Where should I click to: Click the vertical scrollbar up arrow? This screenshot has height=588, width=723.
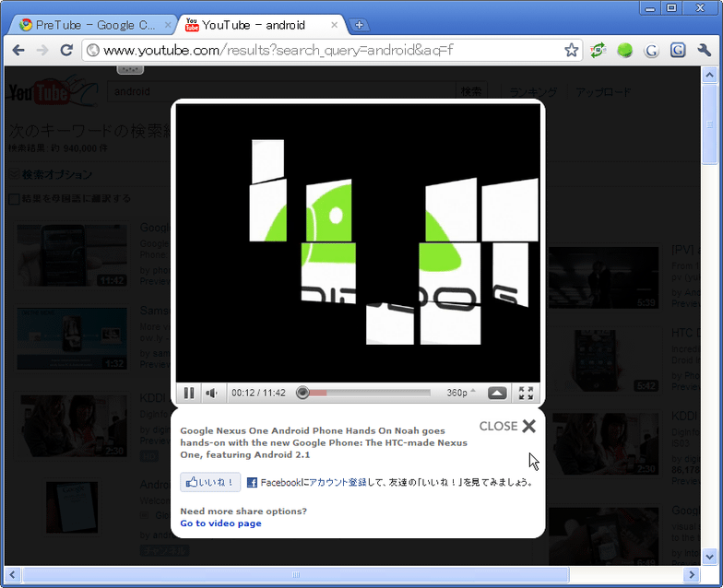coord(709,75)
